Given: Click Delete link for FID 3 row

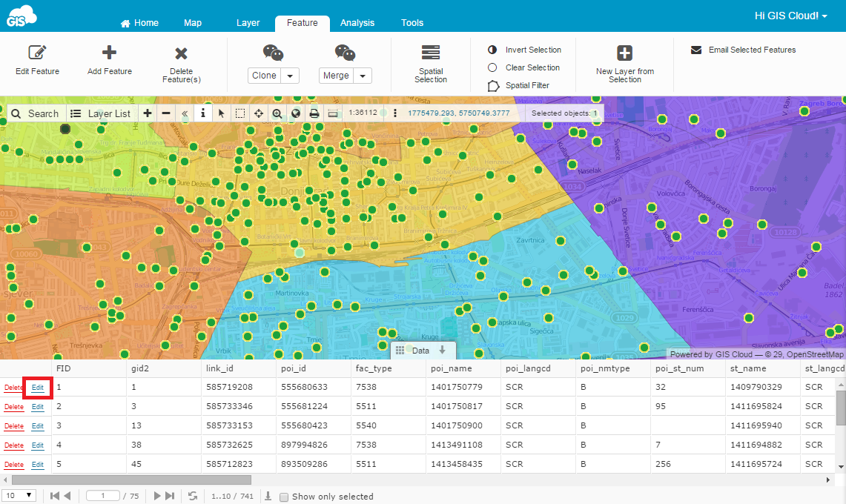Looking at the screenshot, I should click(14, 426).
